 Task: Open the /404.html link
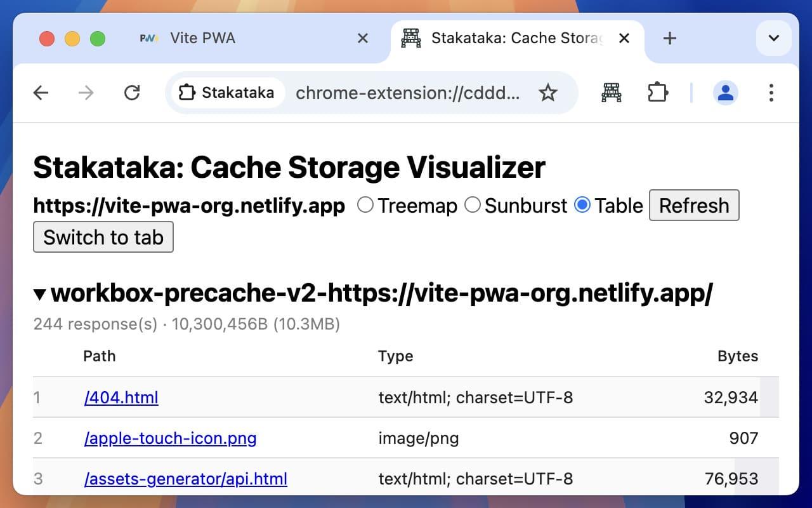click(121, 398)
